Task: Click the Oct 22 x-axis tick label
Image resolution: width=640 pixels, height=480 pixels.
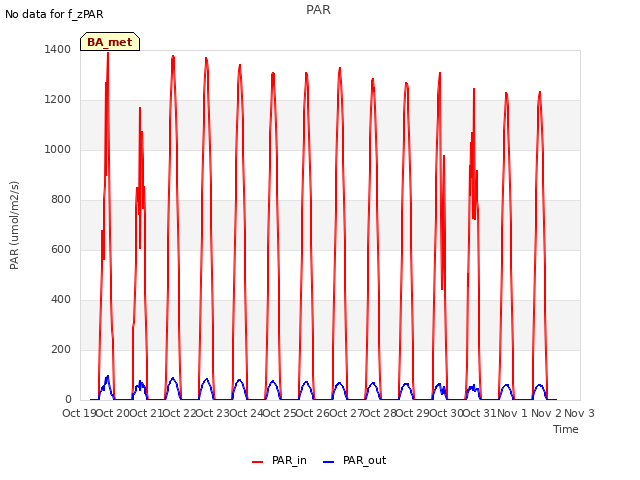Action: pos(179,413)
